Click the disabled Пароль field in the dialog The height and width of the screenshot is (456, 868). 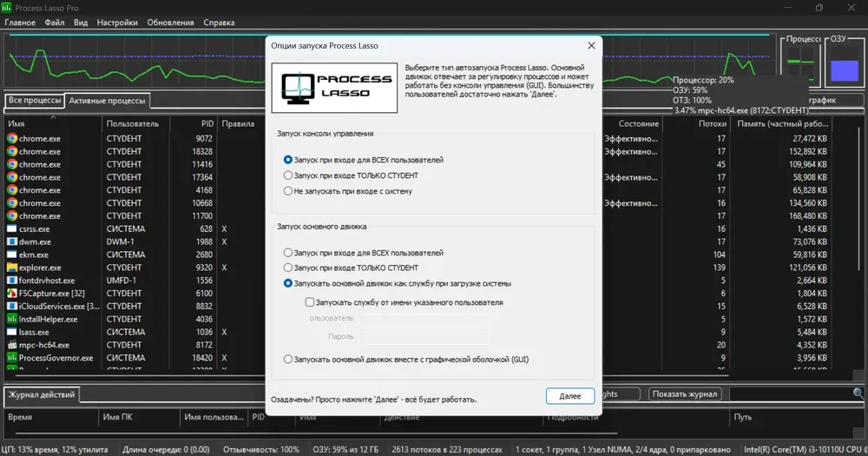pyautogui.click(x=424, y=336)
